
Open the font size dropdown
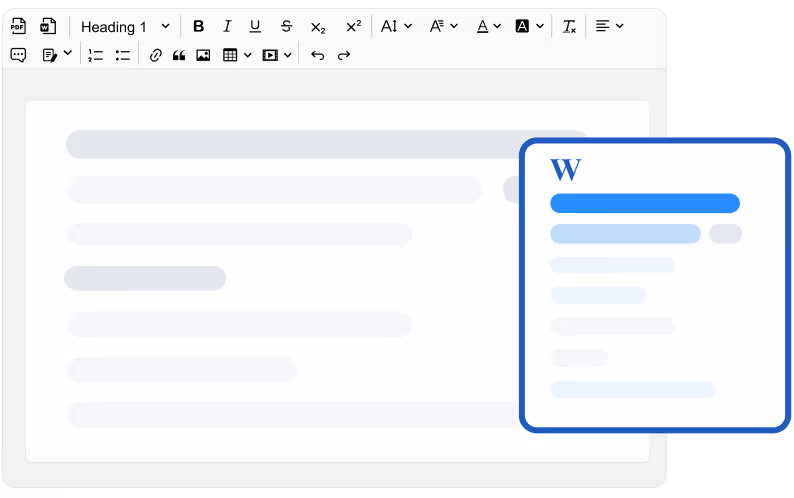coord(396,27)
